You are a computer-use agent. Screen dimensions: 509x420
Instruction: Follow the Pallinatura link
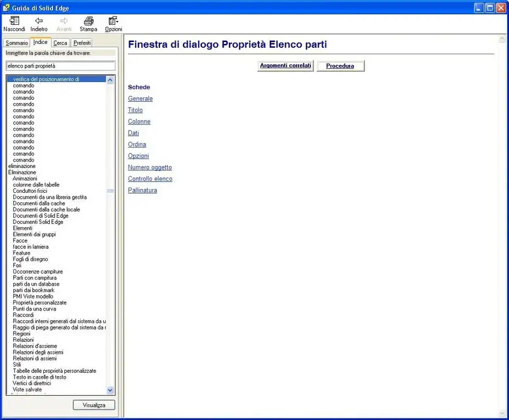coord(142,190)
